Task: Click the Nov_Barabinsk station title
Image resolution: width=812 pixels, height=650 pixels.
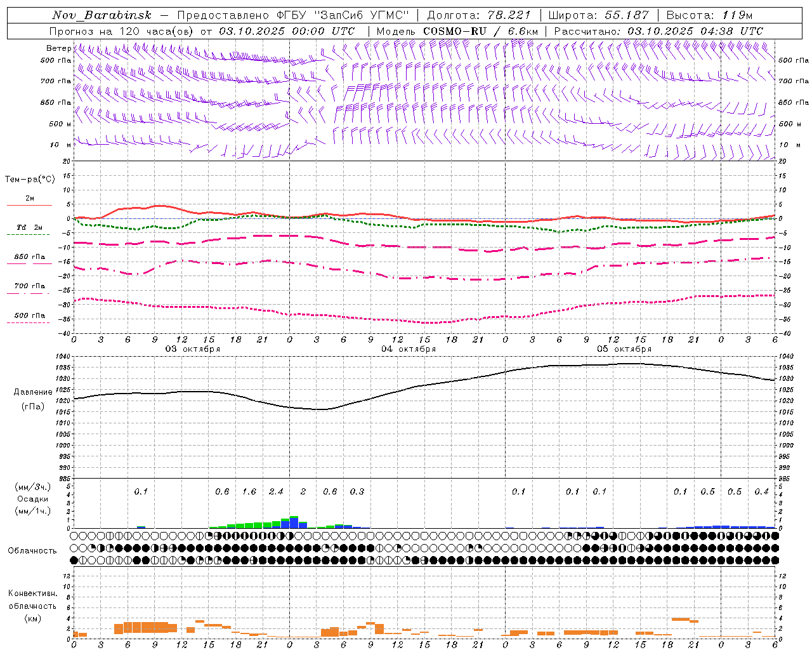Action: (x=102, y=15)
